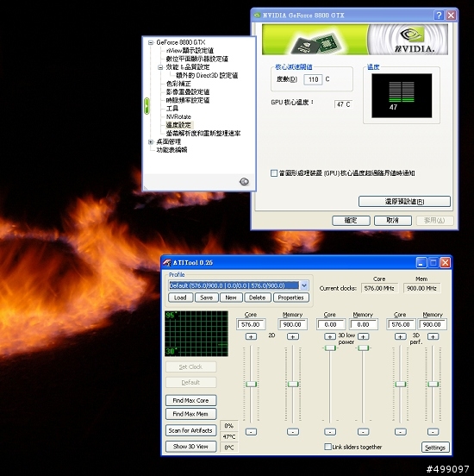474x476 pixels.
Task: Click the 3D low power Core slider handle
Action: (x=330, y=348)
